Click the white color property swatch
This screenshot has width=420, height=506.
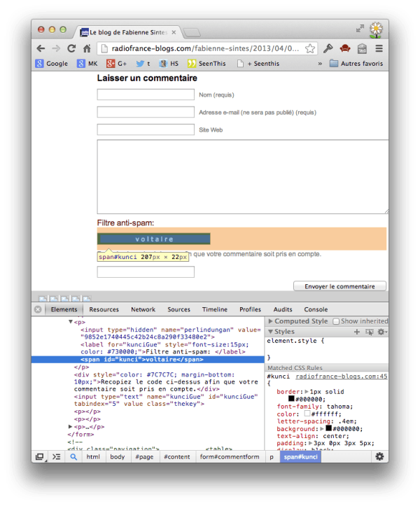click(x=307, y=414)
